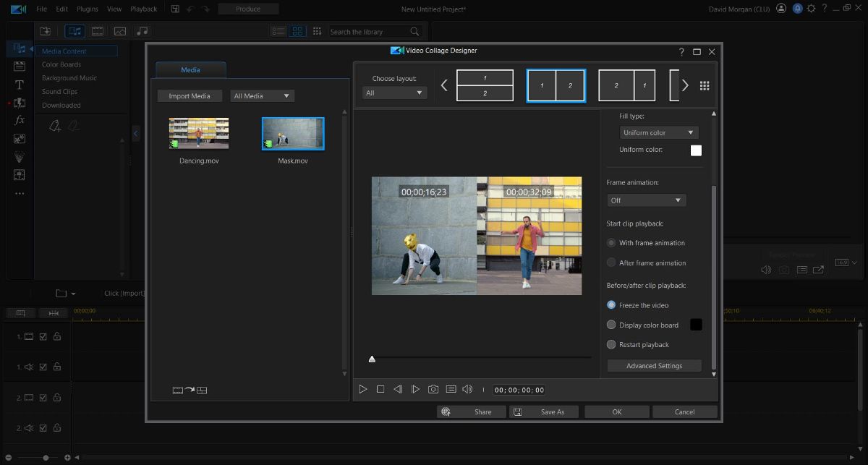Image resolution: width=868 pixels, height=465 pixels.
Task: Open the All Media filter dropdown
Action: pos(262,95)
